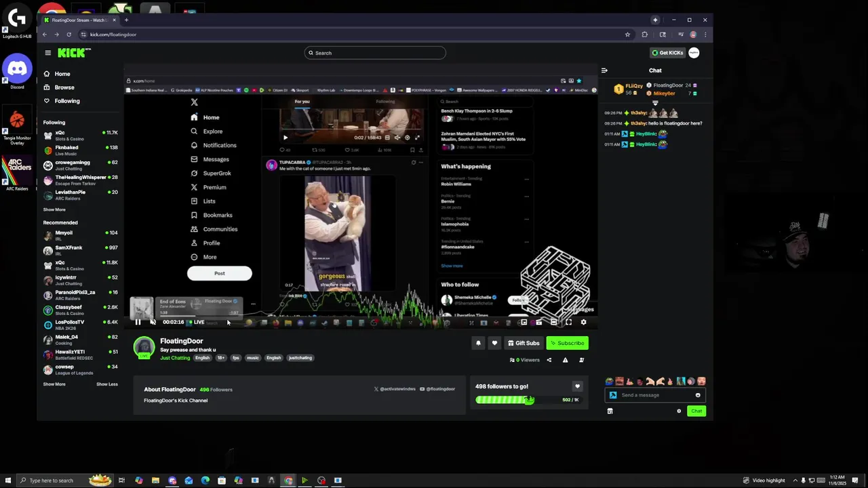Send message with green Chat button
The image size is (868, 488).
(x=696, y=411)
